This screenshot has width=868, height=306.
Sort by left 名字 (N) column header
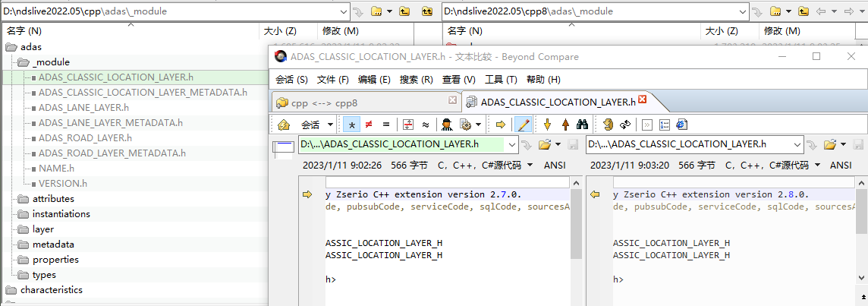point(131,31)
